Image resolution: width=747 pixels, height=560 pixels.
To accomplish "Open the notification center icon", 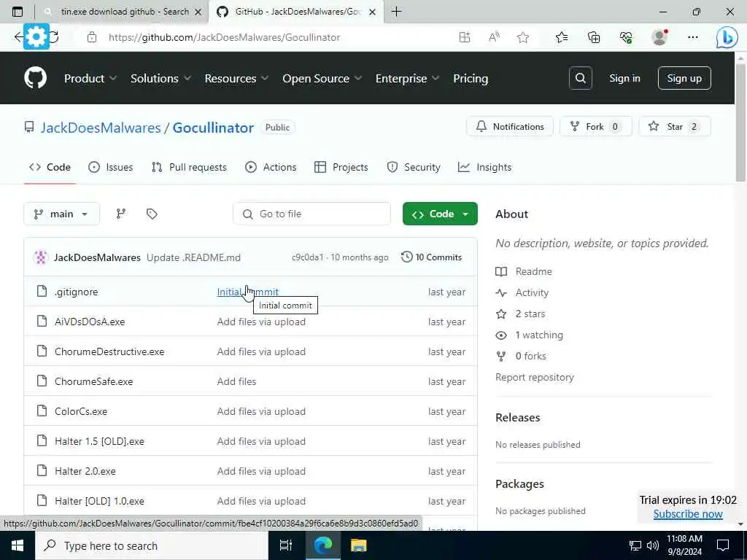I will [723, 545].
